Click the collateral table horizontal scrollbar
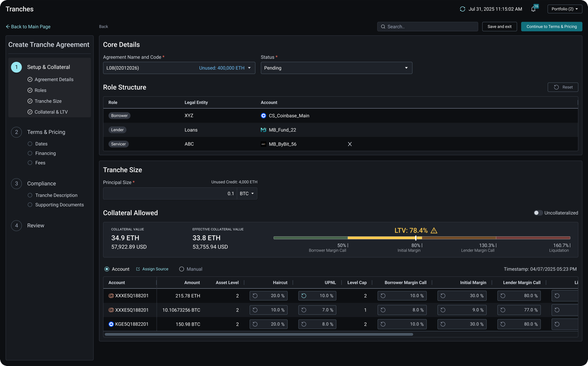 pyautogui.click(x=259, y=334)
